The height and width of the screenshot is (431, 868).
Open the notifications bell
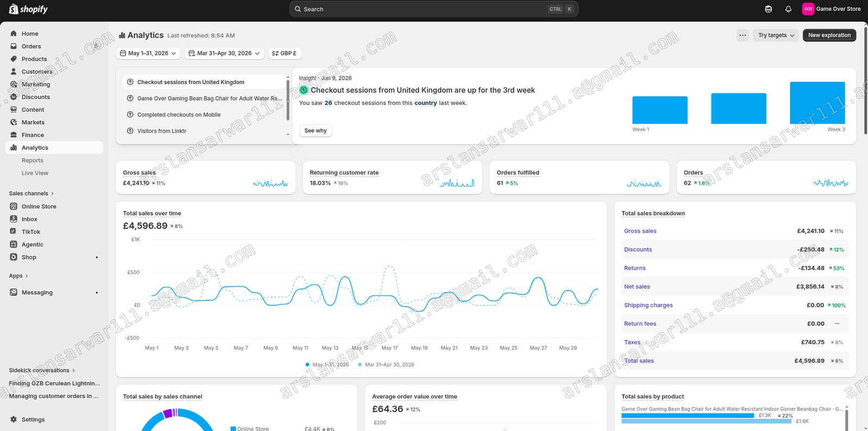tap(788, 9)
